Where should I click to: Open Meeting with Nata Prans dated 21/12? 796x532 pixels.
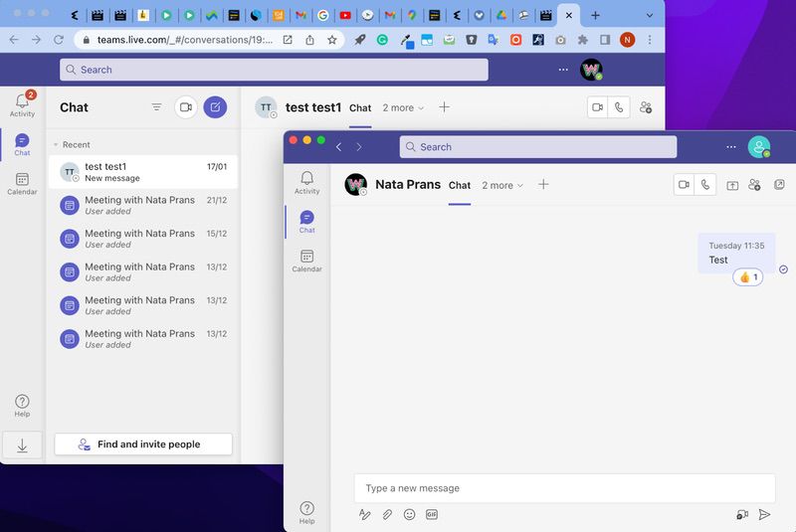coord(143,206)
